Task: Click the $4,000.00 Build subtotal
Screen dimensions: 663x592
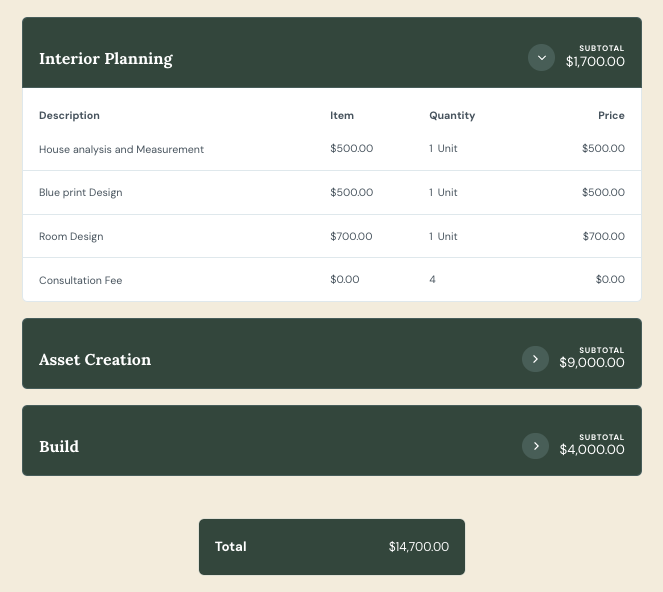Action: click(x=592, y=450)
